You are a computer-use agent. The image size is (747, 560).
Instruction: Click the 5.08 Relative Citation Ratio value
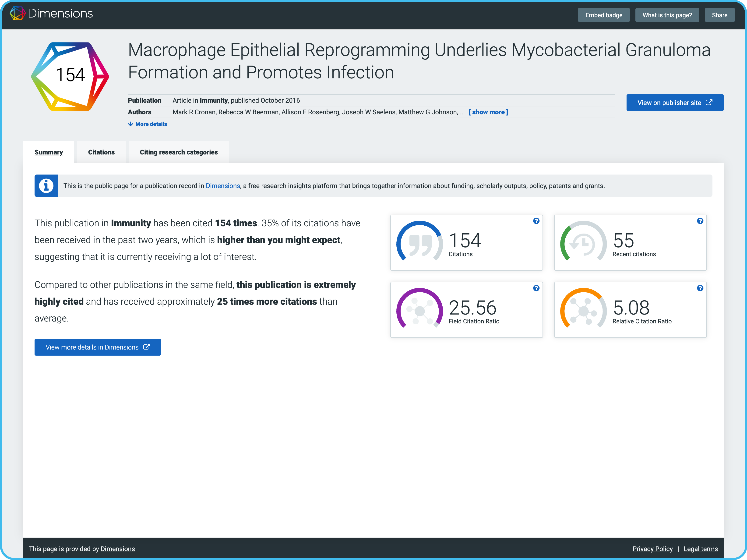tap(631, 308)
